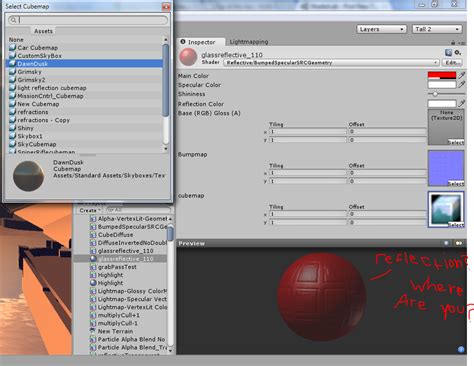Click Base texture Tiling x field

pyautogui.click(x=308, y=132)
